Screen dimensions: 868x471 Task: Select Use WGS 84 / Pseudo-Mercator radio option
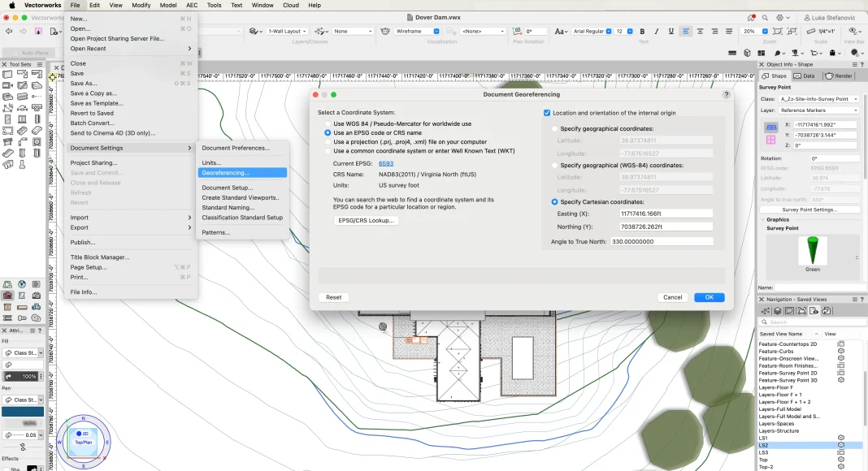pyautogui.click(x=328, y=123)
